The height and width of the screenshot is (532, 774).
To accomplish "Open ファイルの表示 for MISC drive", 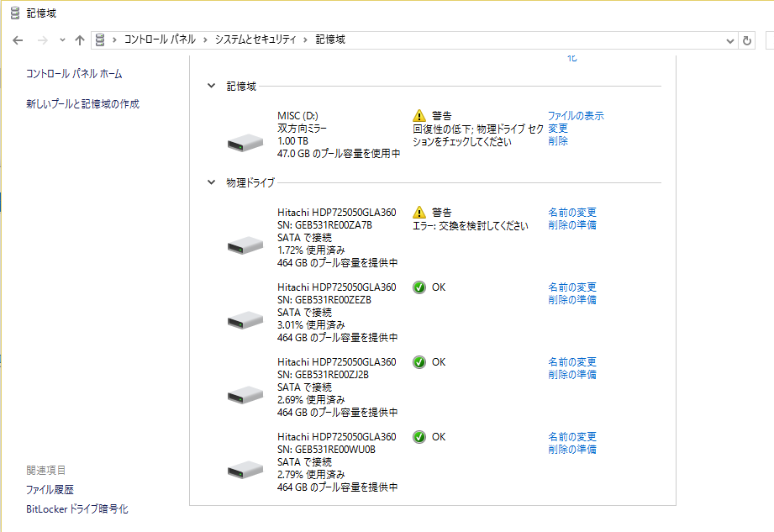I will click(x=576, y=116).
